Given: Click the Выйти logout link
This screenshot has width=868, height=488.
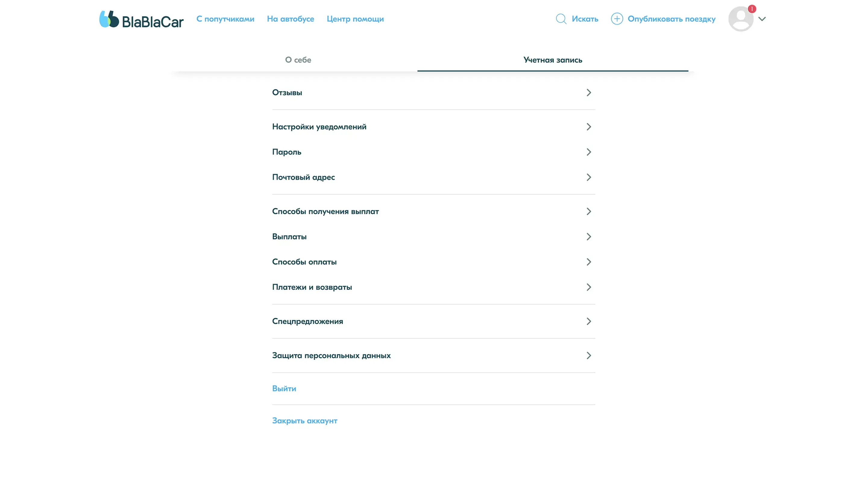Looking at the screenshot, I should [x=284, y=389].
